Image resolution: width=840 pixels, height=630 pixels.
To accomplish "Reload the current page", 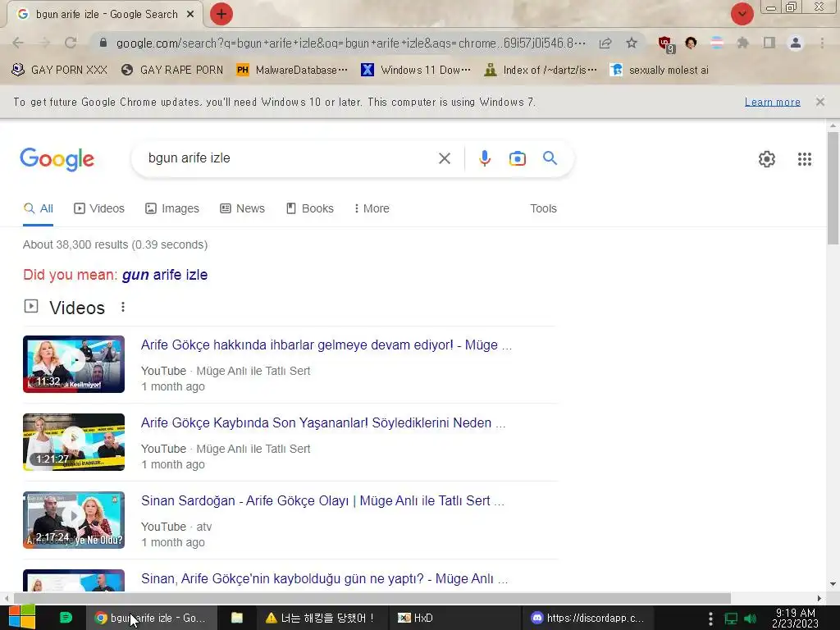I will (x=71, y=43).
